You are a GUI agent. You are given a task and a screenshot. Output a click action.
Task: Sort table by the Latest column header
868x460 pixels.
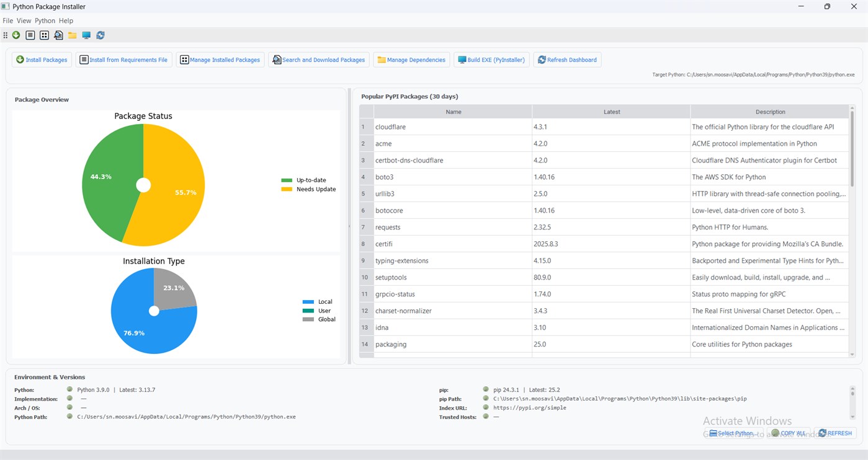click(611, 112)
